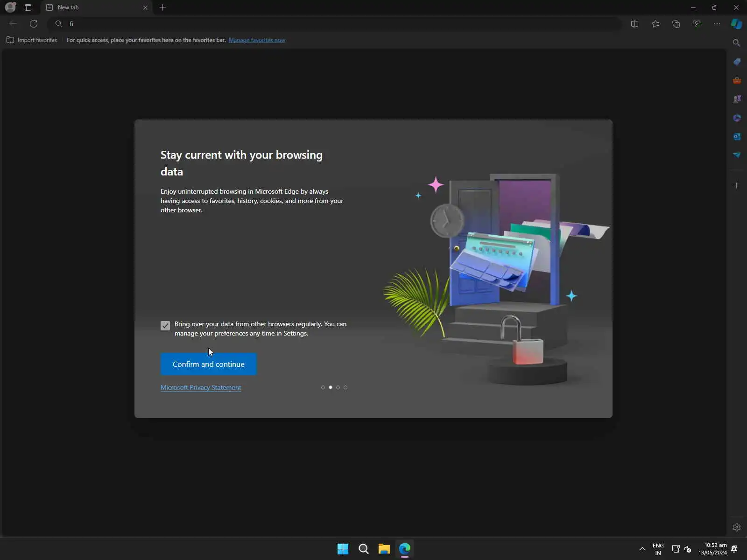Screen dimensions: 747x560
Task: Open sidebar settings gear
Action: [x=737, y=527]
